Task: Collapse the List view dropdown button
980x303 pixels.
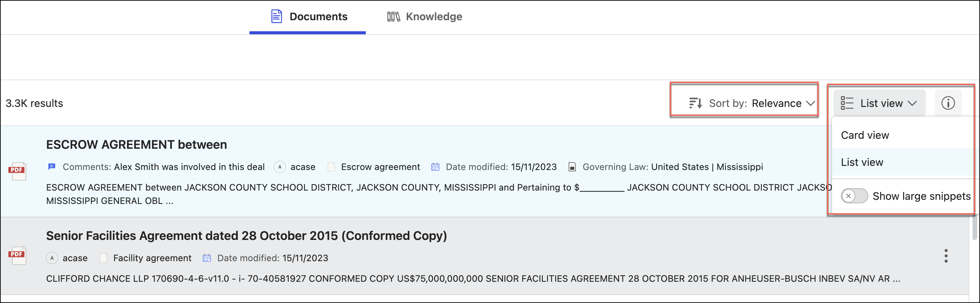Action: 879,103
